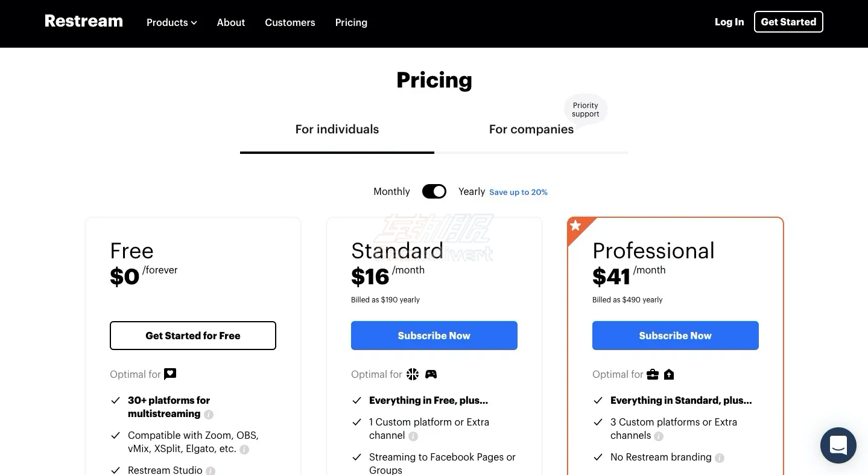868x475 pixels.
Task: Click Get Started for Free button
Action: coord(193,336)
